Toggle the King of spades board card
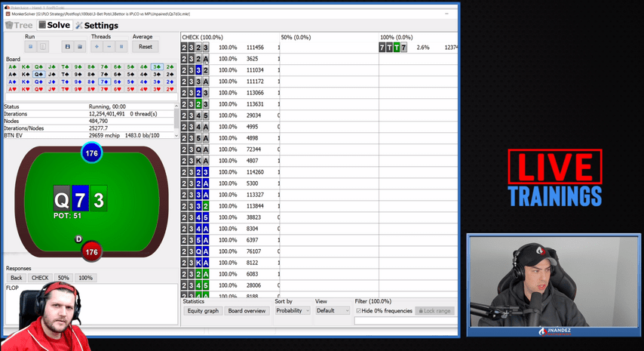This screenshot has width=644, height=351. 26,74
